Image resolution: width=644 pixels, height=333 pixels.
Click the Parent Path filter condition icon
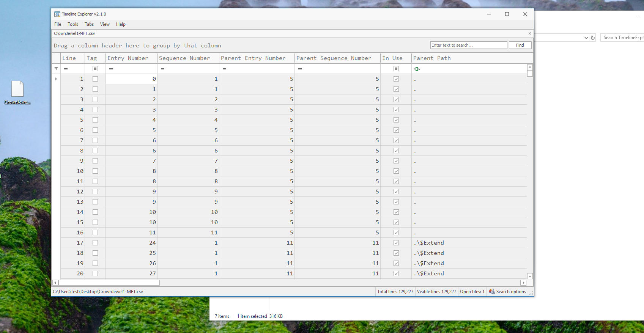(x=417, y=69)
